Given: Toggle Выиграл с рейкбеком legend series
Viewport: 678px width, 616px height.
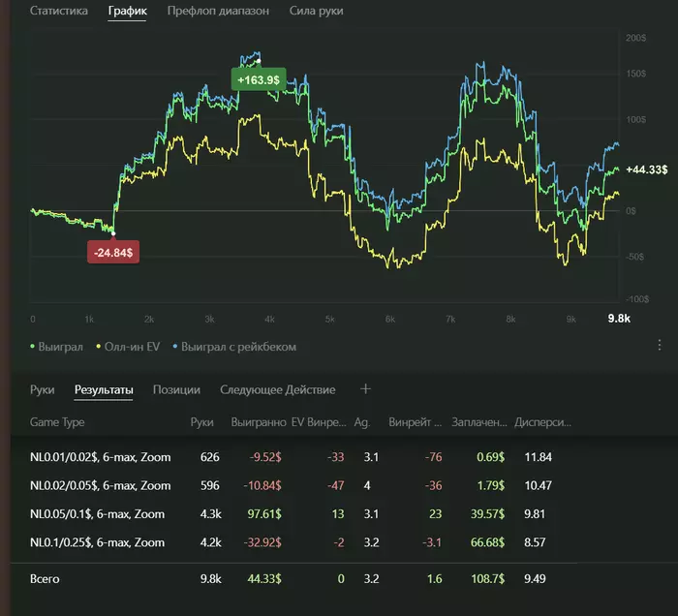Looking at the screenshot, I should [235, 346].
